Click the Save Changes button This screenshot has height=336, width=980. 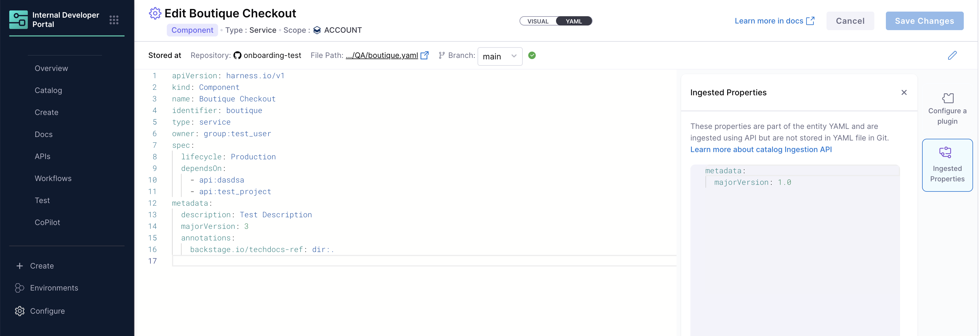coord(924,21)
